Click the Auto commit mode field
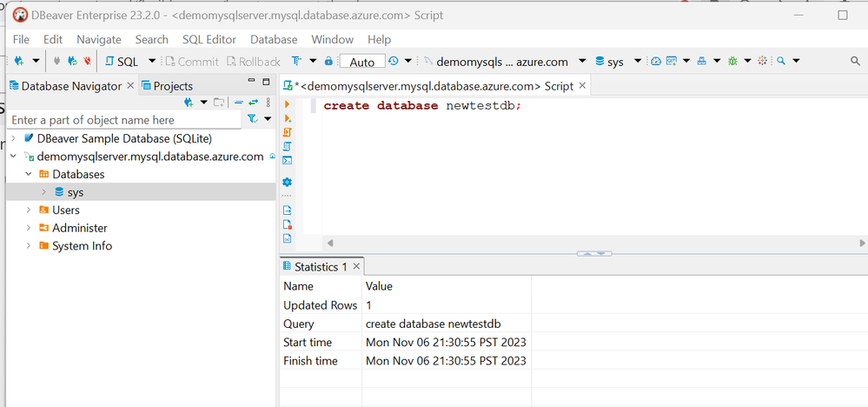This screenshot has width=868, height=407. tap(362, 62)
